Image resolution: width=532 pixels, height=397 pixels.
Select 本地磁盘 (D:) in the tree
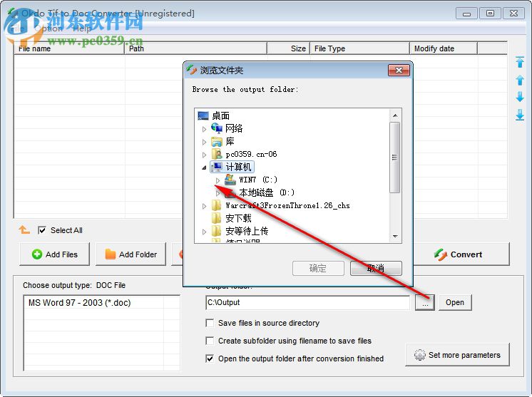[x=267, y=193]
